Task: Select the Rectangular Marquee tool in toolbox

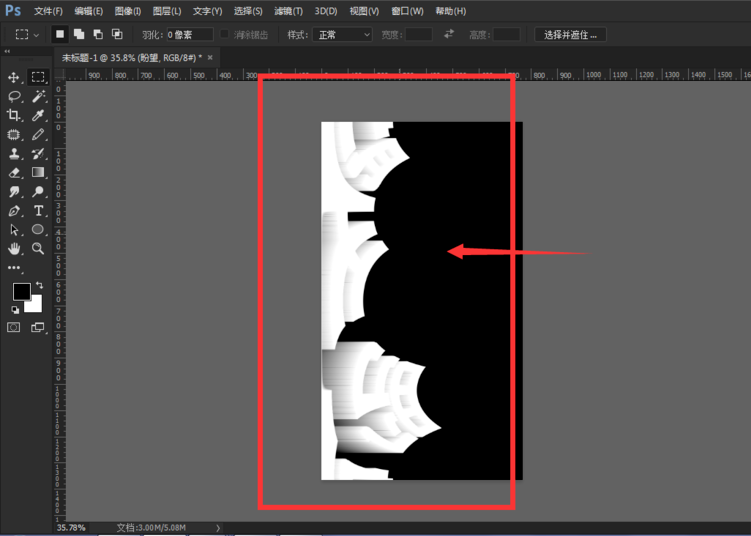Action: pos(38,77)
